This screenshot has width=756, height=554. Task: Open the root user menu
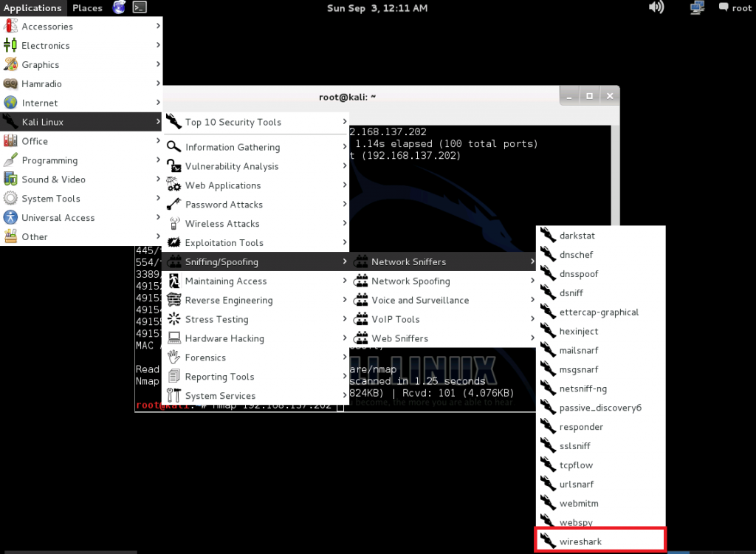(x=735, y=7)
